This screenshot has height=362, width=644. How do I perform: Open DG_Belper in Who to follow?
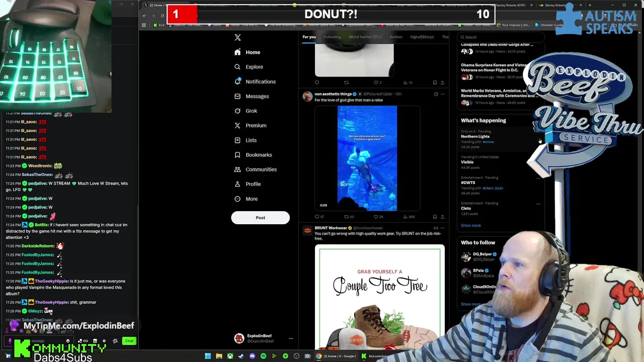(482, 254)
